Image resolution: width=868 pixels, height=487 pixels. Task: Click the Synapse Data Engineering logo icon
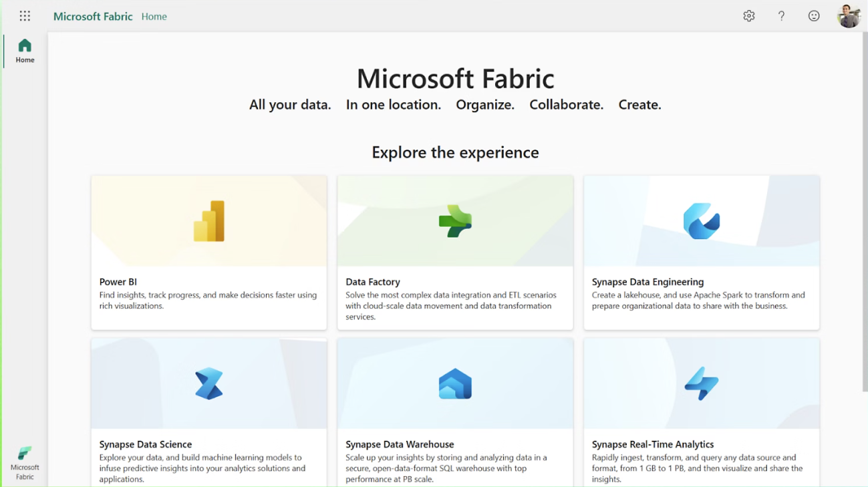tap(702, 221)
